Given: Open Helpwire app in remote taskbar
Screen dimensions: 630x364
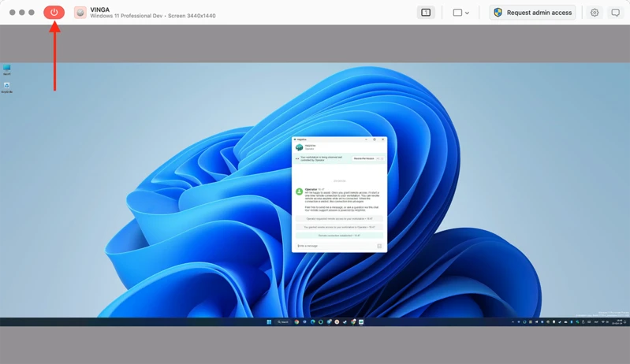Looking at the screenshot, I should pos(361,322).
